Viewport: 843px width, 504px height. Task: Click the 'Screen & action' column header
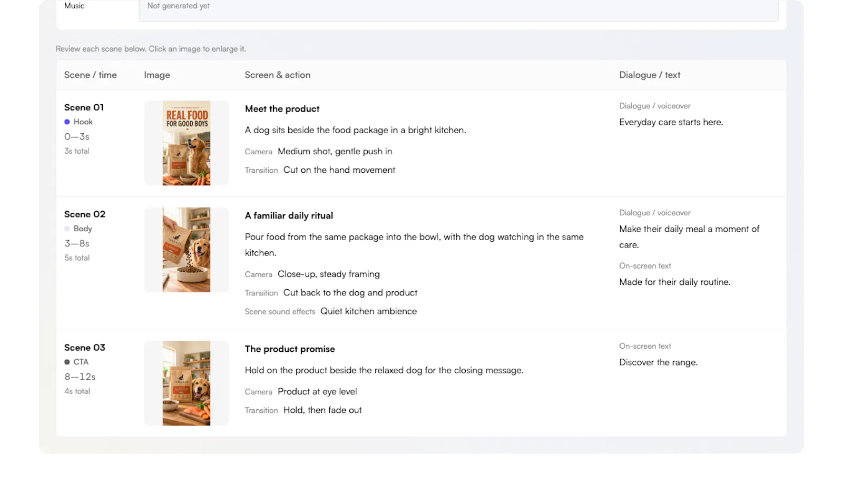(278, 75)
